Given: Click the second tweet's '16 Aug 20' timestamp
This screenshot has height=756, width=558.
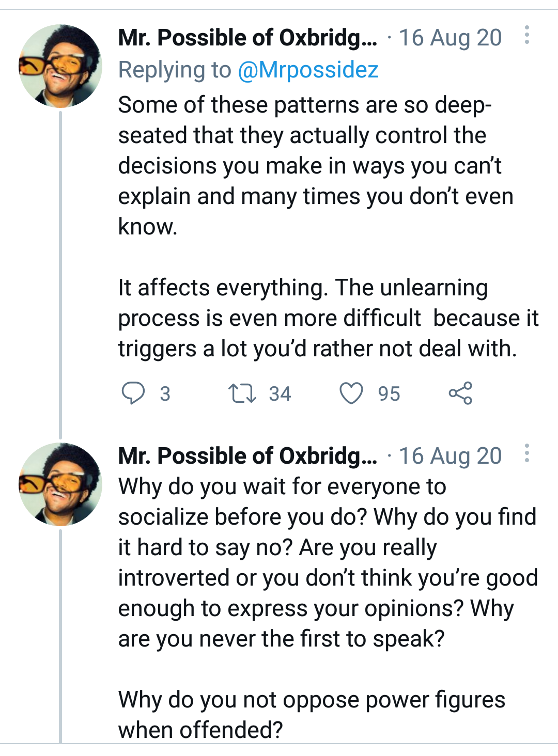Looking at the screenshot, I should click(x=450, y=456).
